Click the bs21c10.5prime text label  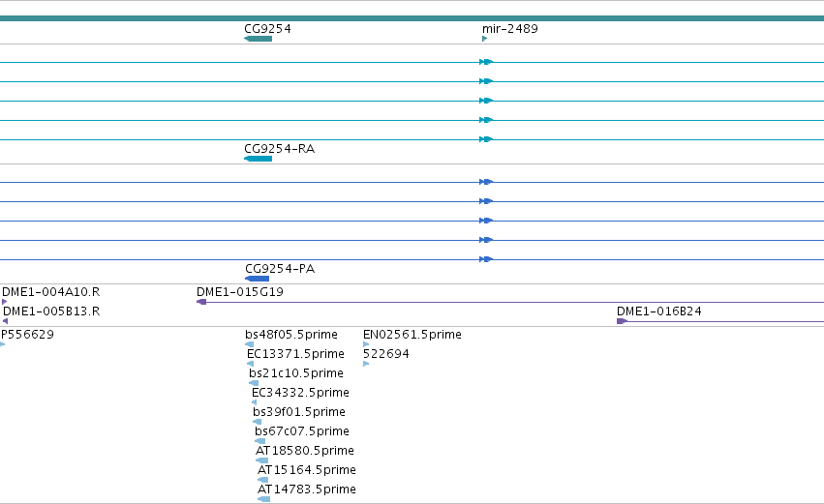(x=296, y=373)
